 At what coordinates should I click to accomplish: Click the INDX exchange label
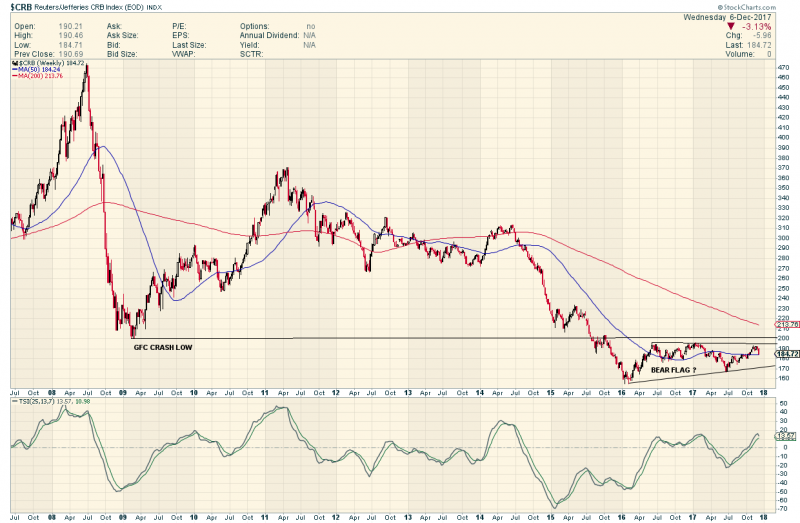154,8
